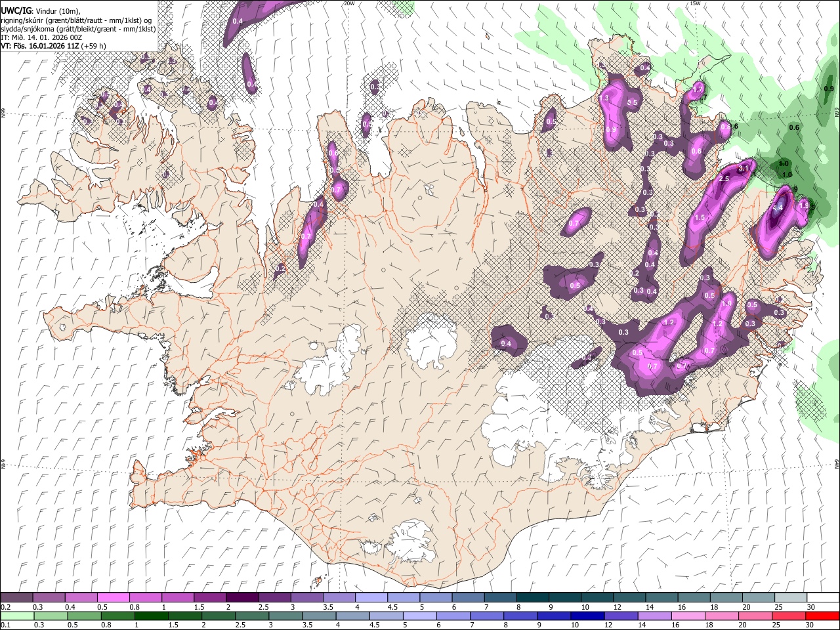Click the lavender 4 snow legend swatch
This screenshot has height=630, width=840.
(x=370, y=598)
